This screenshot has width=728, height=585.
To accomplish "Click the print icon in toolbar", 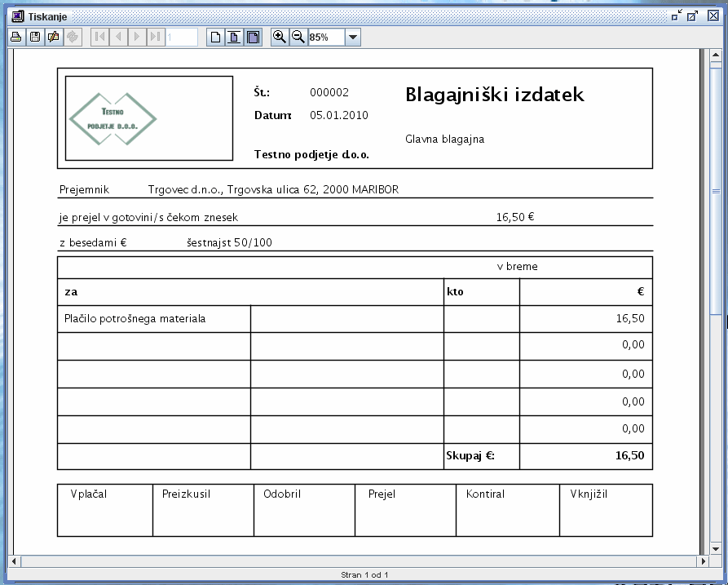I will 16,37.
